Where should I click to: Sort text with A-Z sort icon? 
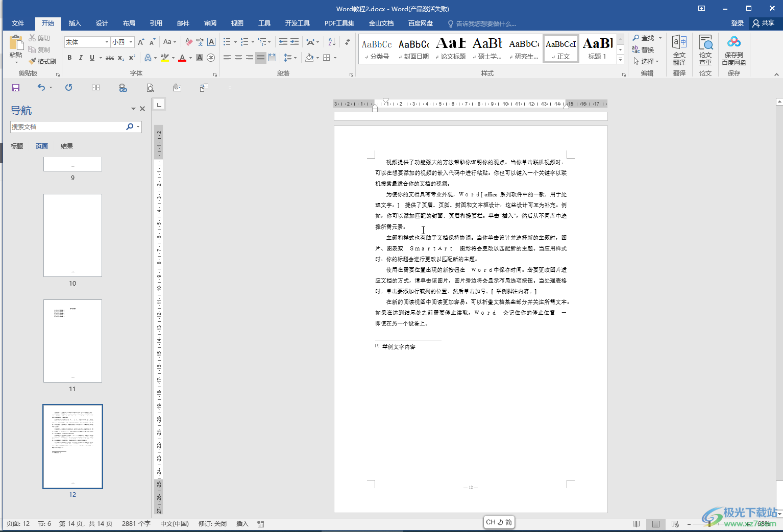coord(332,42)
